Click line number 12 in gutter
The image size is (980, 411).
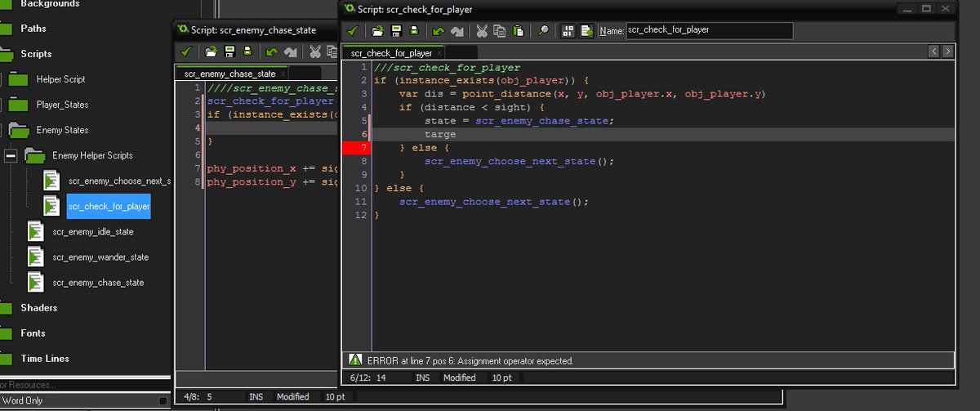tap(361, 215)
